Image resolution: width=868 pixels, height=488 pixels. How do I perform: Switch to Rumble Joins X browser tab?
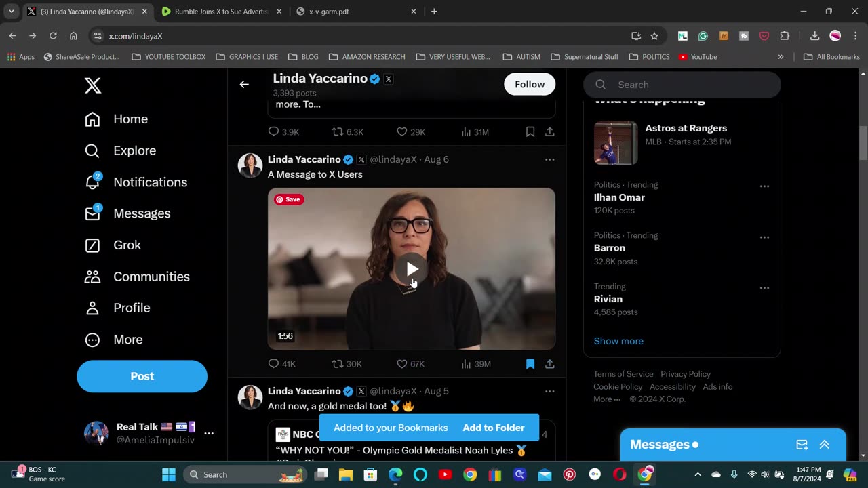pos(222,12)
